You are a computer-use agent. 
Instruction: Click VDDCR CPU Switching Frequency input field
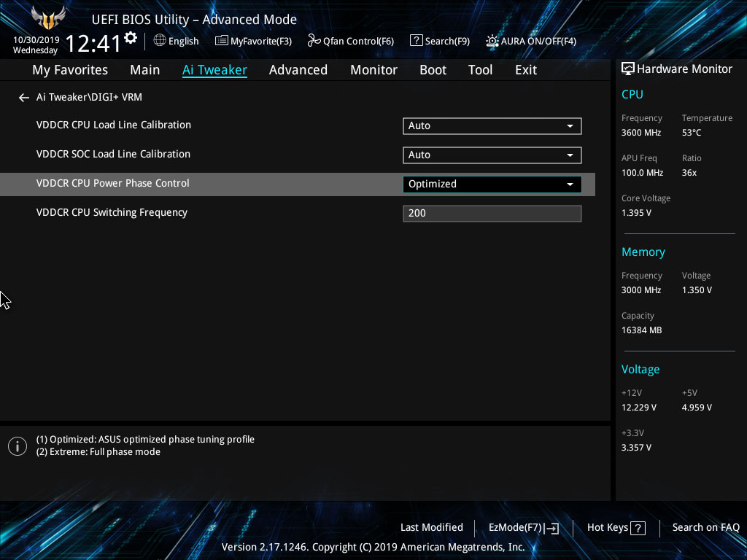pos(492,214)
